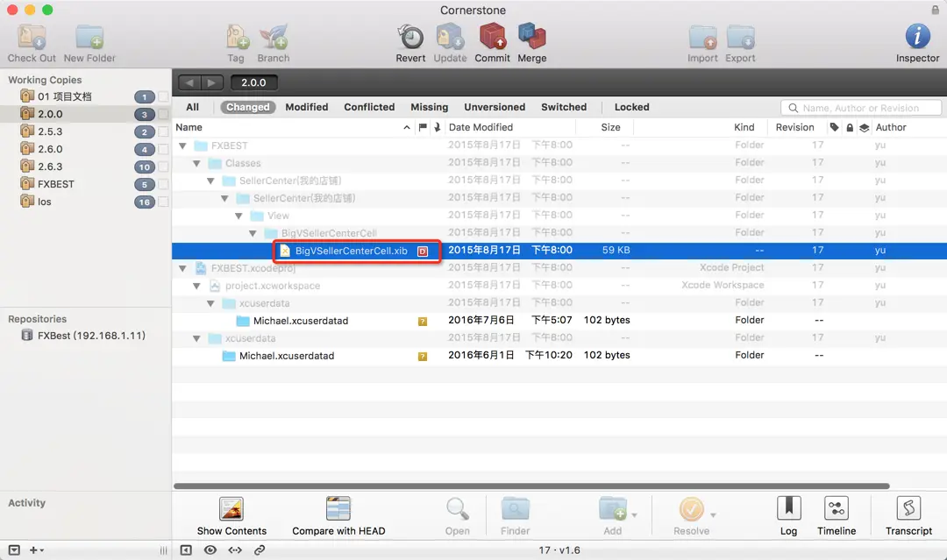Click the 2.0.0 path breadcrumb

coord(253,82)
